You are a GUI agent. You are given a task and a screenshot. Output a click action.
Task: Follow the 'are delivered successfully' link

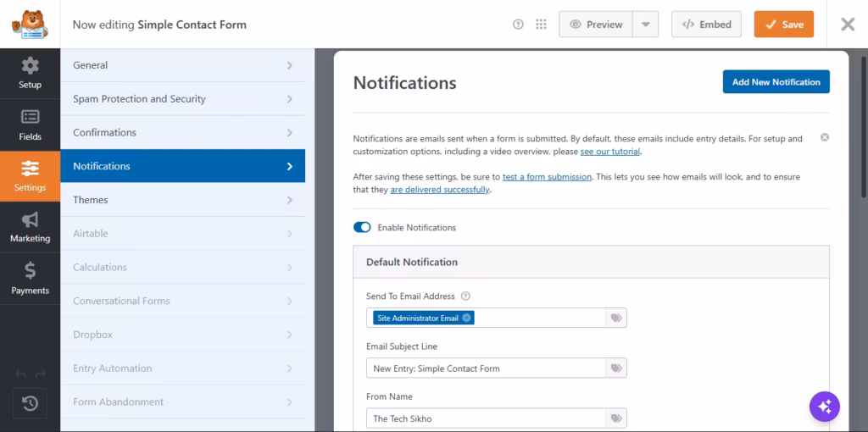440,190
